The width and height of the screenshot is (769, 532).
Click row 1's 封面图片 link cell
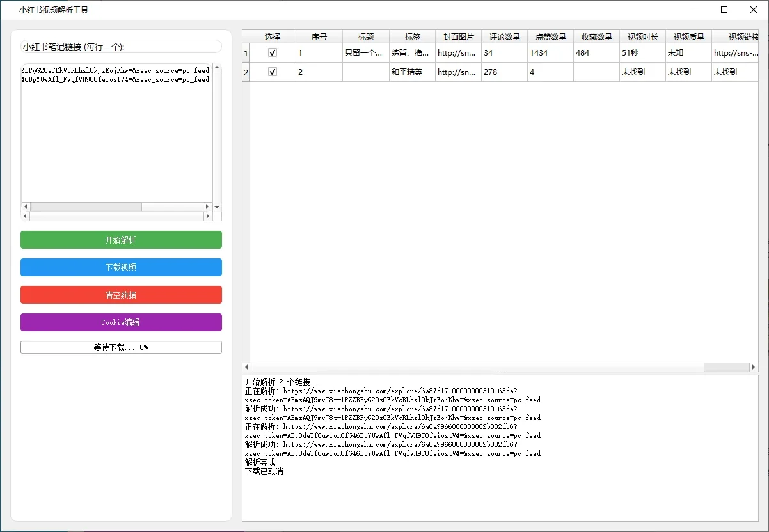(x=459, y=53)
